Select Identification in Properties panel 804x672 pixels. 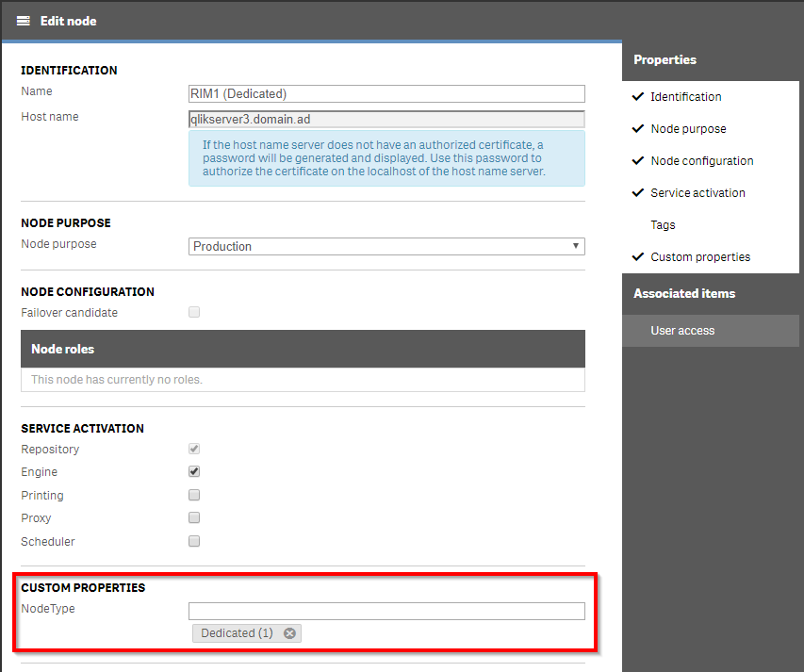tap(685, 97)
